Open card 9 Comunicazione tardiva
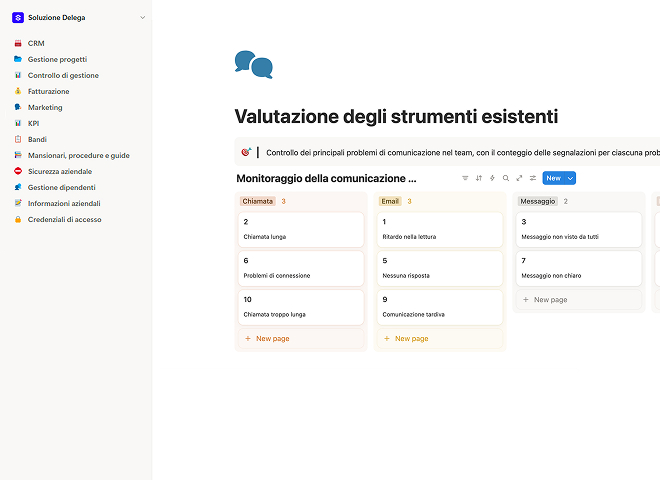The height and width of the screenshot is (480, 660). tap(440, 307)
